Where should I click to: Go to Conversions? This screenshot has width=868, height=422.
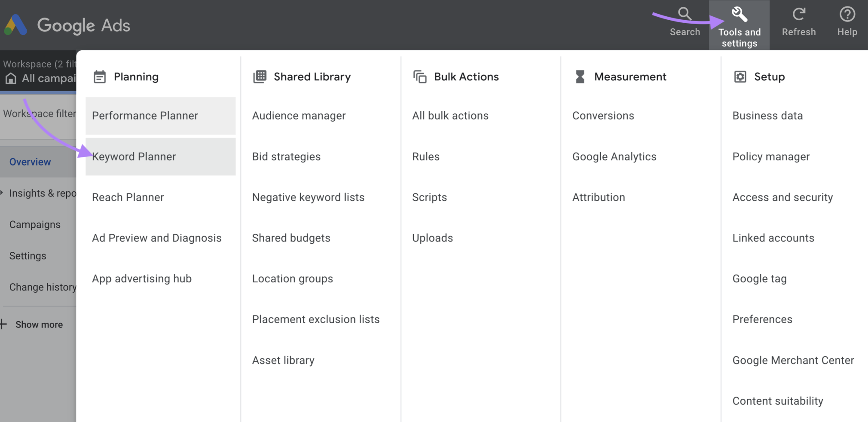point(603,116)
